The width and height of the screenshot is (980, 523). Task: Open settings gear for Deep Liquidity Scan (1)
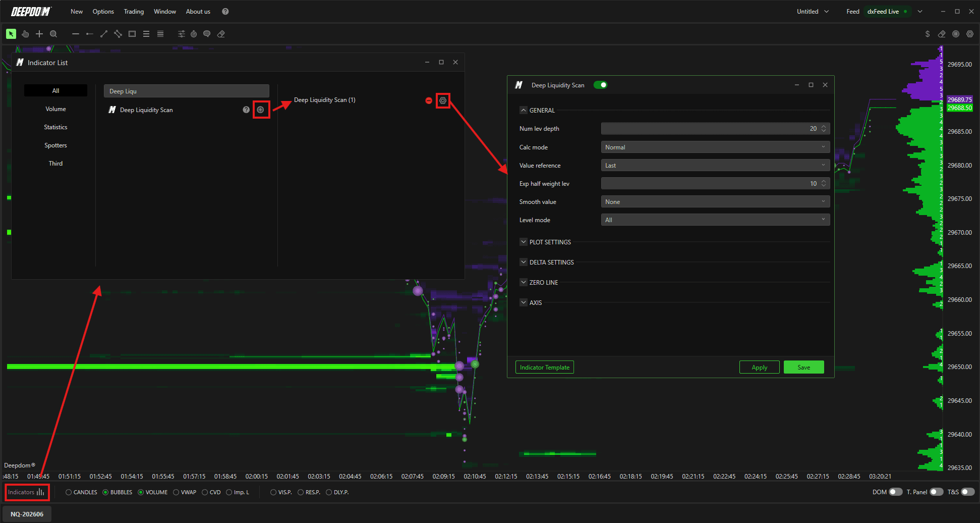point(443,100)
